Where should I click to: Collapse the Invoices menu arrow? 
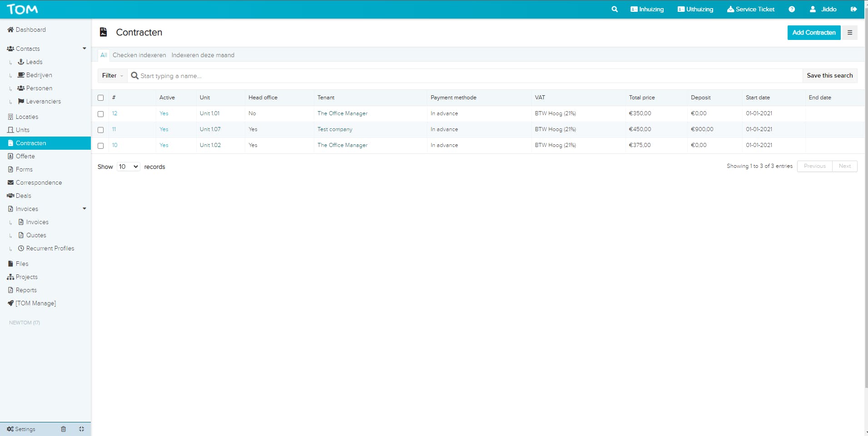[84, 209]
